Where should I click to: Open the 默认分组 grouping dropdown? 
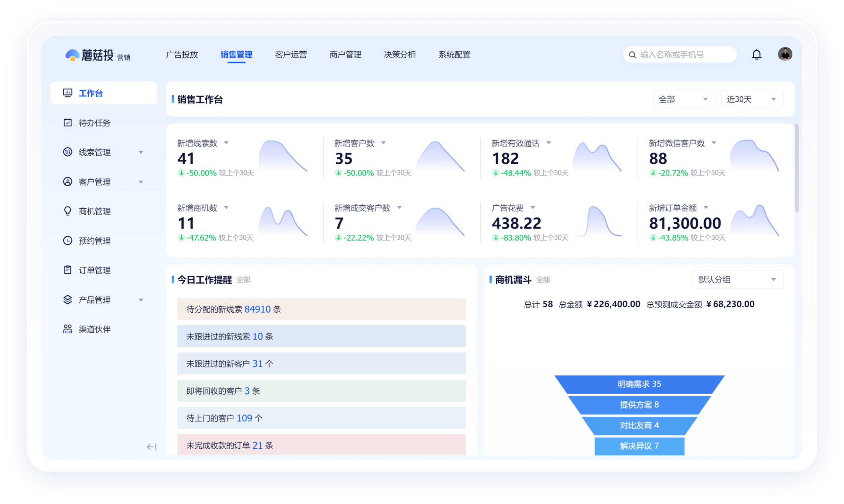tap(738, 280)
